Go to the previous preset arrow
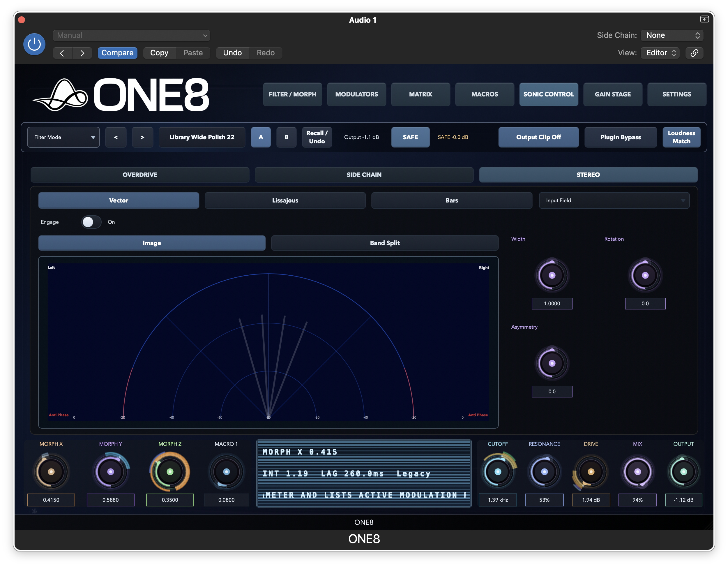Screen dimensions: 728x567 (62, 53)
